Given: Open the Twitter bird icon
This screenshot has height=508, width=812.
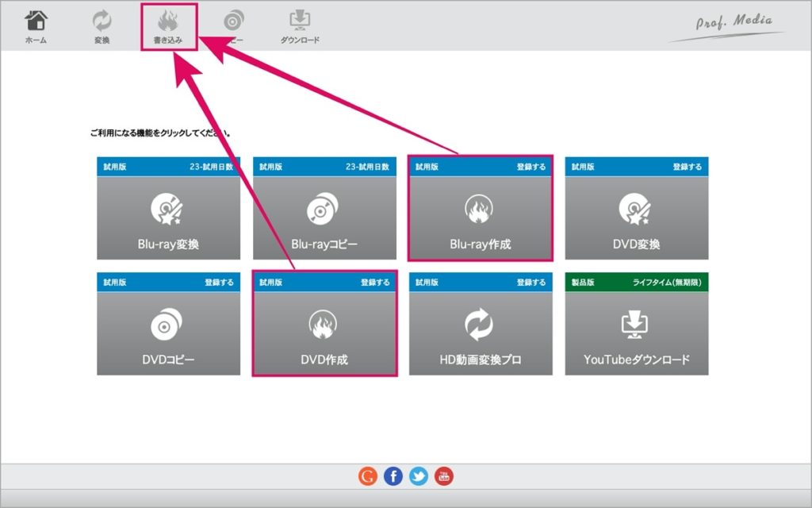Looking at the screenshot, I should coord(419,476).
